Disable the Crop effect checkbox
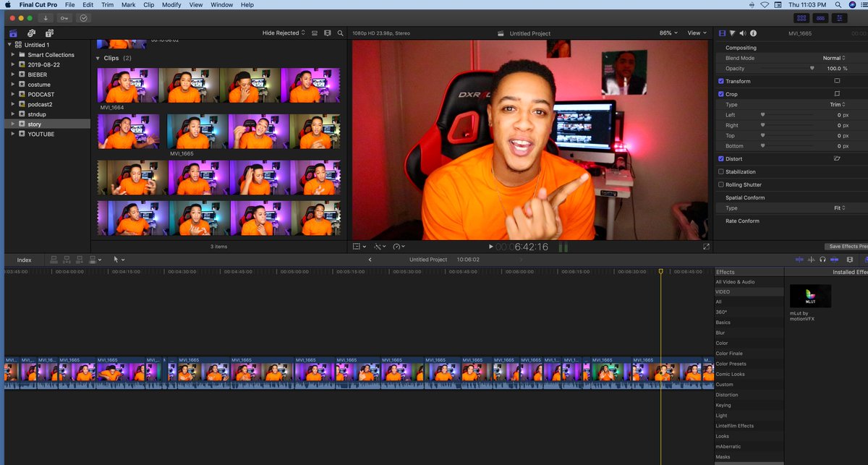The width and height of the screenshot is (868, 465). pos(720,93)
